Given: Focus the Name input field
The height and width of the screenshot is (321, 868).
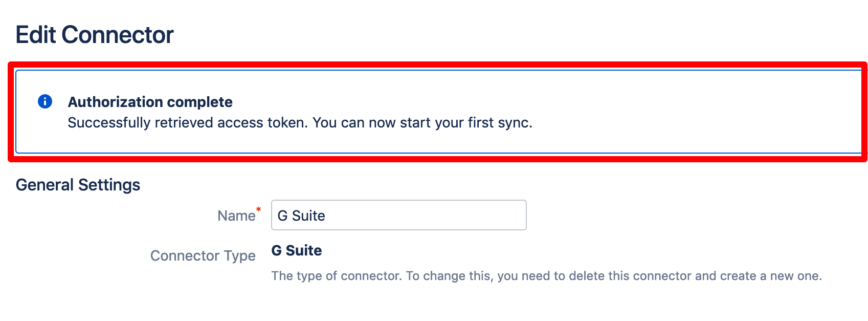Looking at the screenshot, I should point(398,215).
